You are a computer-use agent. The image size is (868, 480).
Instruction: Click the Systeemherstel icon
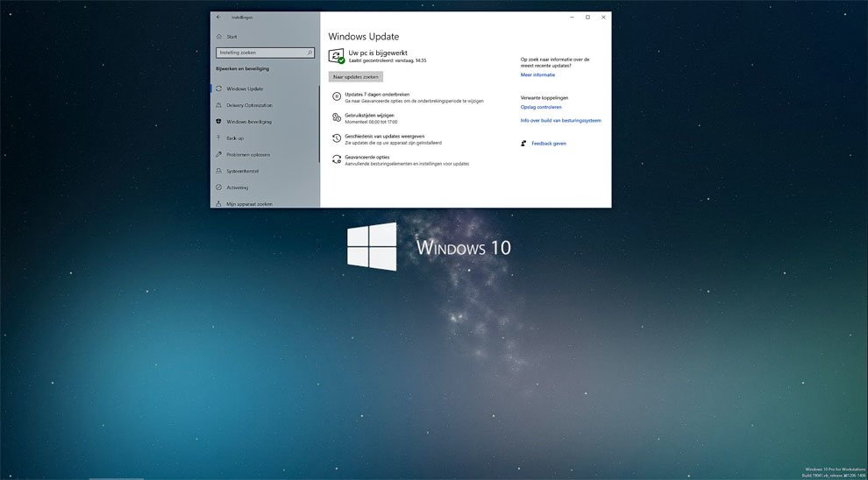(219, 171)
